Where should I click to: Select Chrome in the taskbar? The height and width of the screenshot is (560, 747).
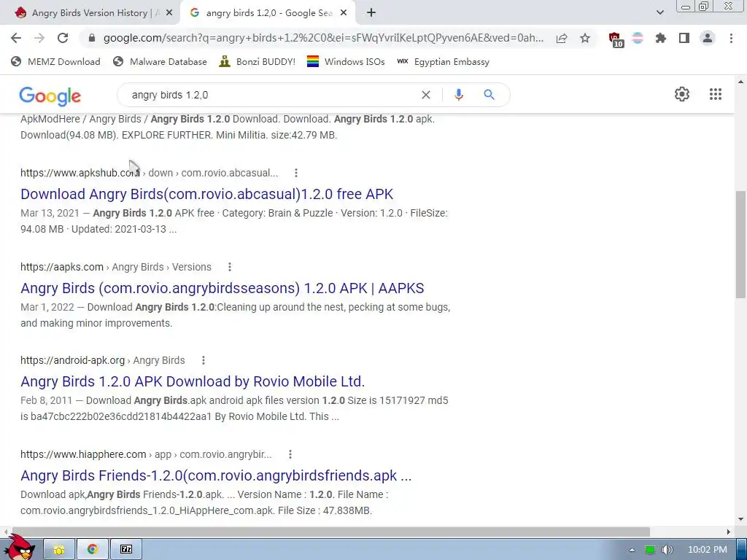[93, 550]
